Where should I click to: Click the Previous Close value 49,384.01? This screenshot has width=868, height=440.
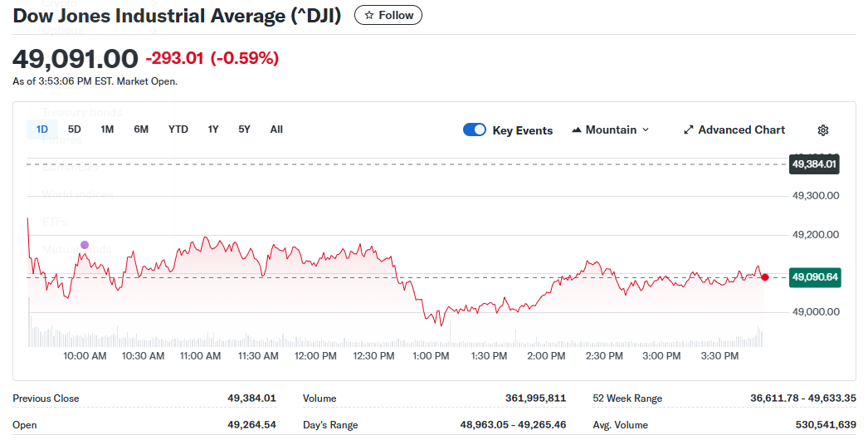[251, 398]
